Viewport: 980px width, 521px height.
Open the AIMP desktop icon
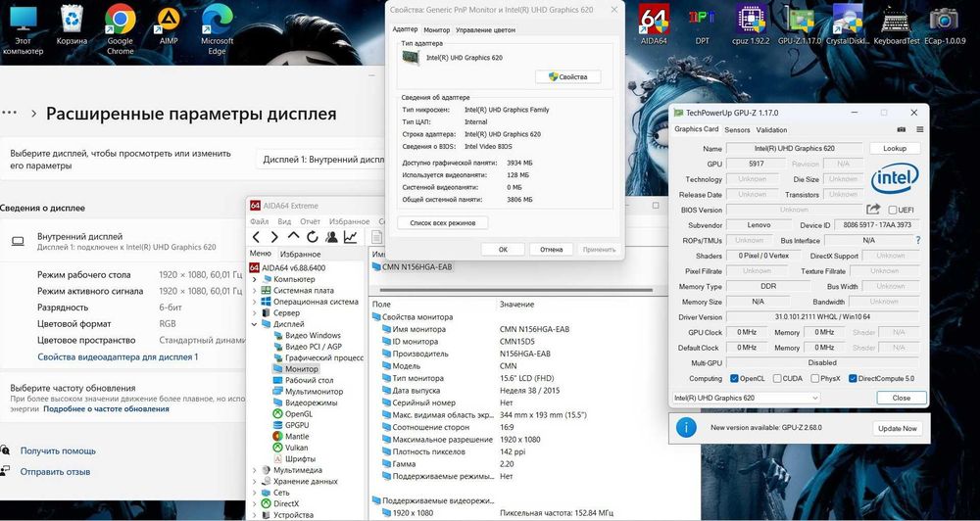point(169,25)
